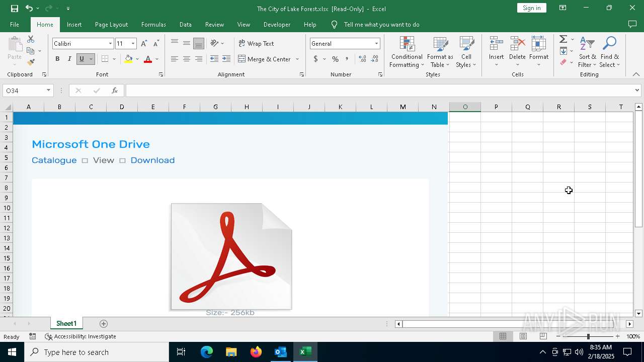Switch to the Formulas tab
644x362 pixels.
153,24
